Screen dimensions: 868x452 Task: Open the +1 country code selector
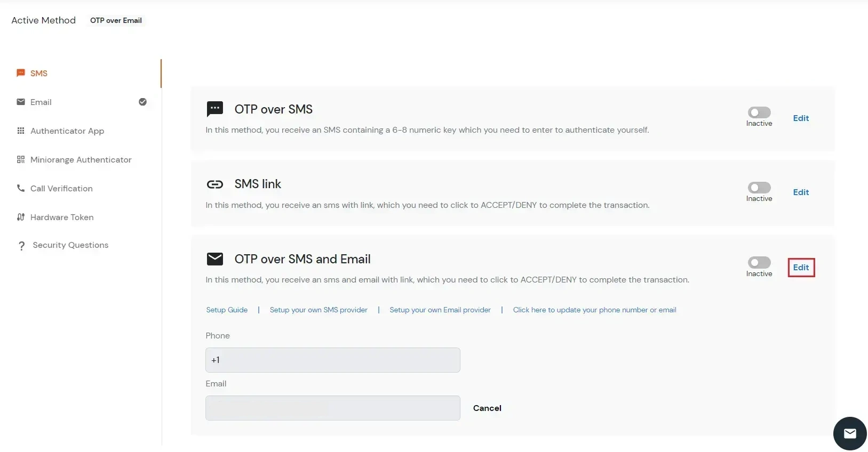point(333,360)
